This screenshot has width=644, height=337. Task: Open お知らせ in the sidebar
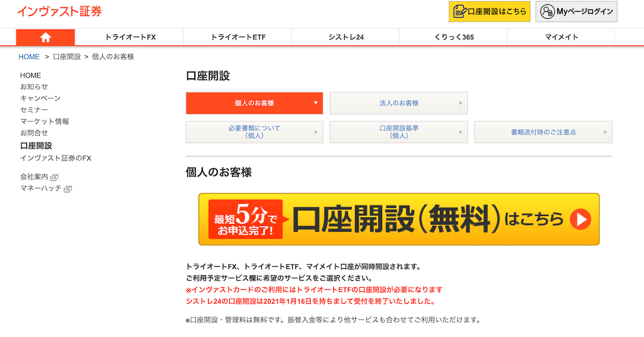[x=34, y=87]
